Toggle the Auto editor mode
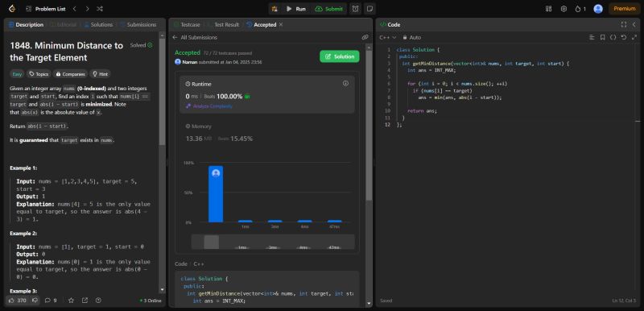Viewport: 644px width, 311px height. coord(412,37)
